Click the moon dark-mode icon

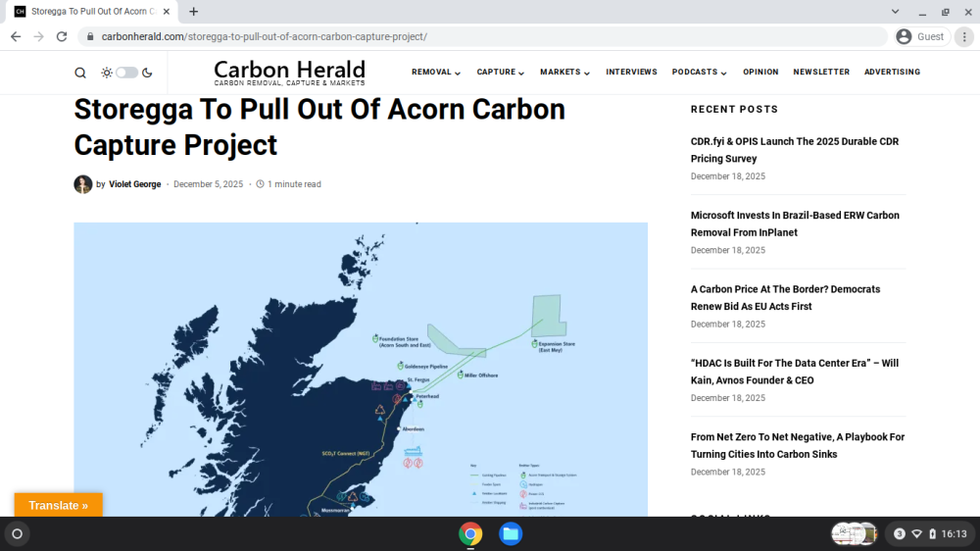pos(147,73)
